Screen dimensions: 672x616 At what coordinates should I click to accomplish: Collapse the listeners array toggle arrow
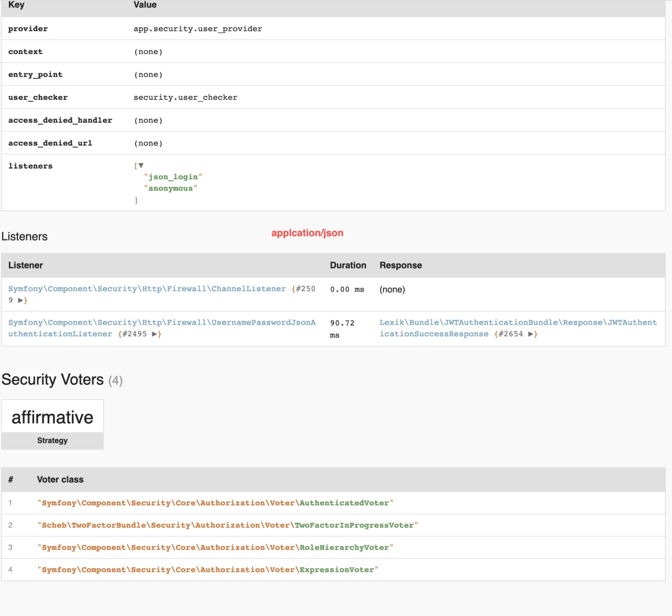(x=141, y=165)
